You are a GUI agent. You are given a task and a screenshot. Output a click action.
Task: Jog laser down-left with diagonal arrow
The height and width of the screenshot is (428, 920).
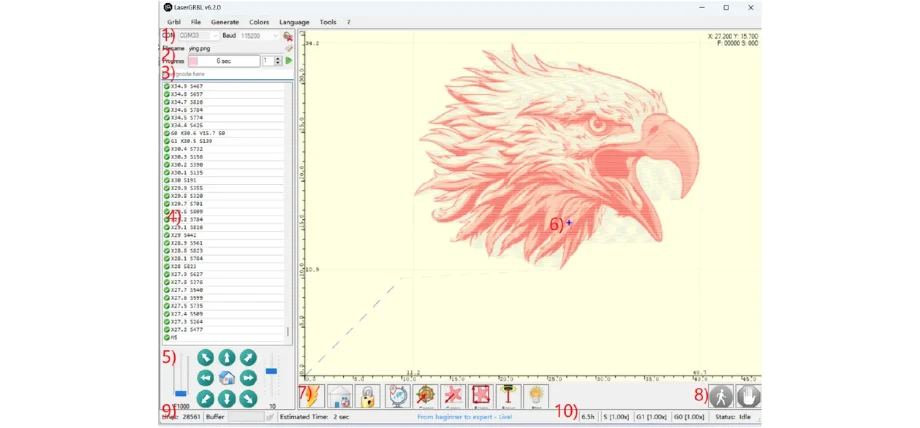pos(205,399)
